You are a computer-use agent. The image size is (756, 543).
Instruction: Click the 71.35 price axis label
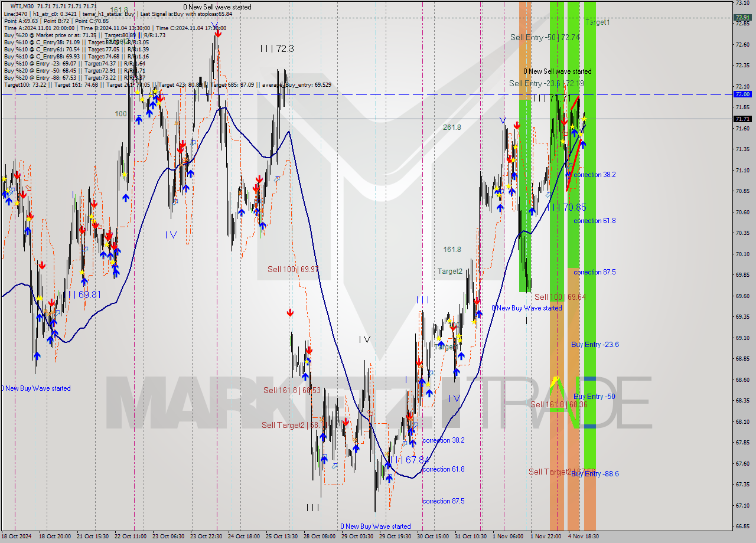pos(742,149)
